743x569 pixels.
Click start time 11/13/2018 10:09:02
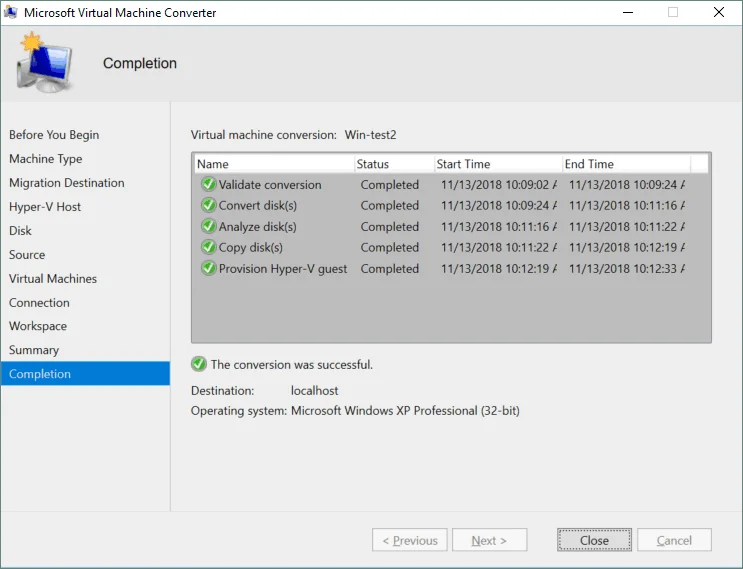point(499,185)
